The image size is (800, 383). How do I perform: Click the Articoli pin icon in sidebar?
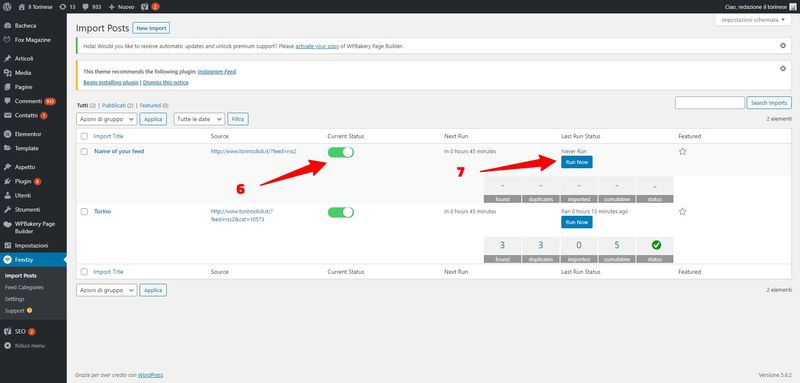[7, 59]
